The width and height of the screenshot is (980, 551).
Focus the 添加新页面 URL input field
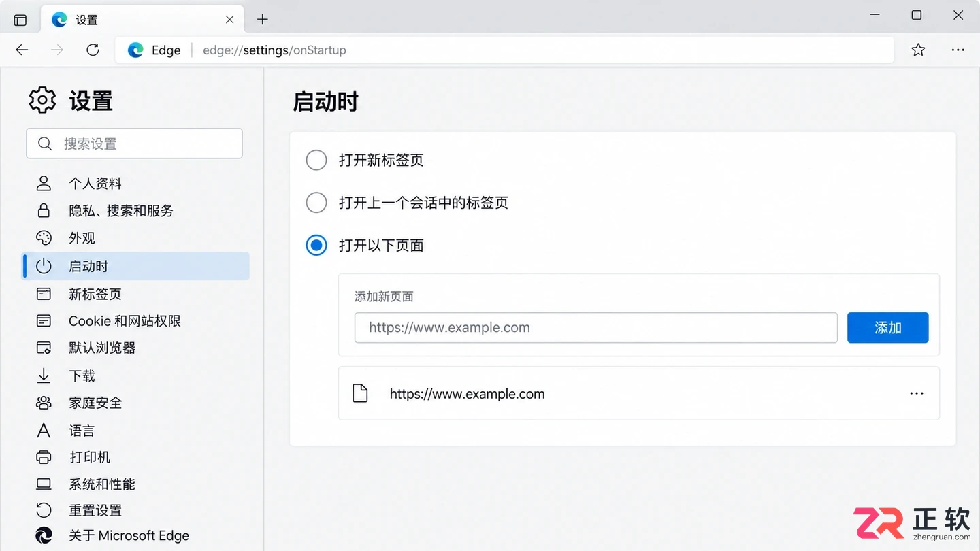point(595,328)
